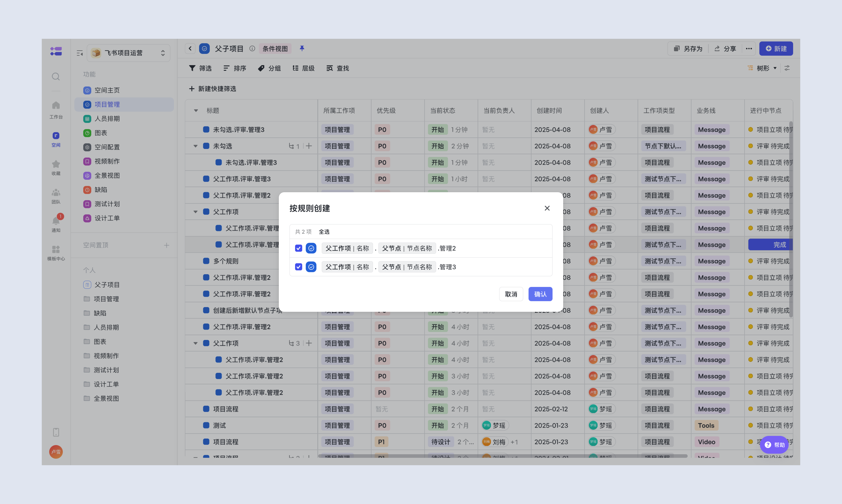Click the 取消 button
The image size is (842, 504).
pos(511,294)
